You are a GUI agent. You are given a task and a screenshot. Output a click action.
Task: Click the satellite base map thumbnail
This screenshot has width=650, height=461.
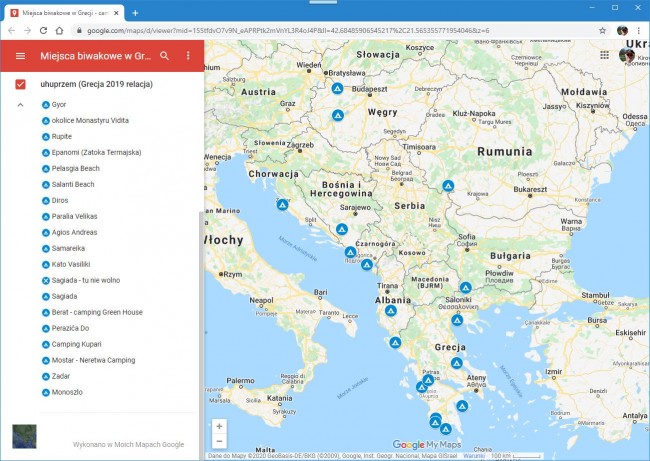pos(24,436)
